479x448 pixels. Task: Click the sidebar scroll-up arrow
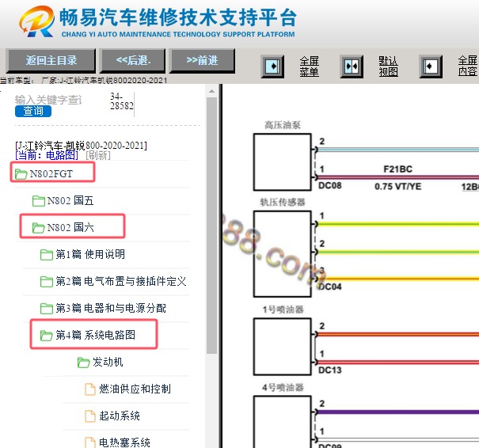[211, 91]
